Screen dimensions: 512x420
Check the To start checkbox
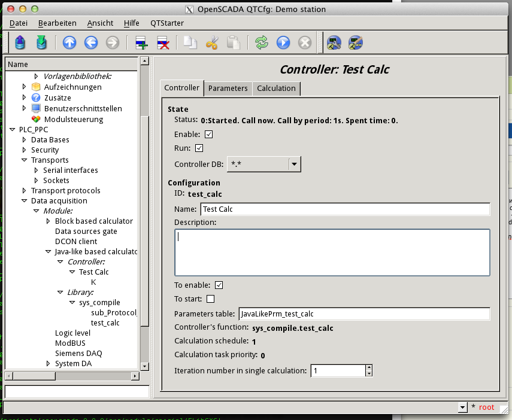tap(210, 299)
